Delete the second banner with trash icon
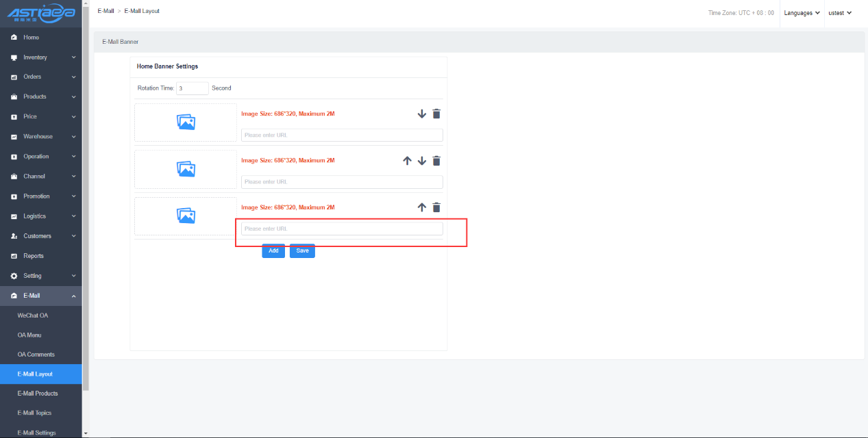This screenshot has width=868, height=438. (x=436, y=161)
